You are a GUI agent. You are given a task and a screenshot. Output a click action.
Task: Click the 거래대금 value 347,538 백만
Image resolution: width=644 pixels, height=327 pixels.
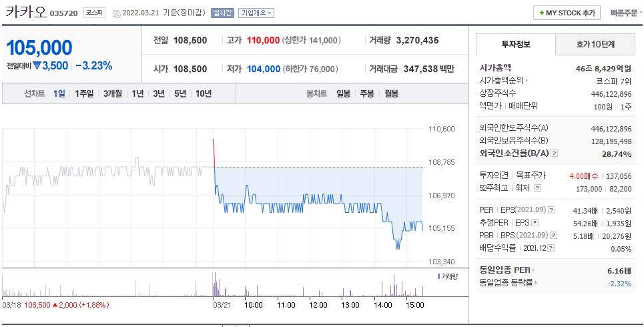[x=429, y=69]
